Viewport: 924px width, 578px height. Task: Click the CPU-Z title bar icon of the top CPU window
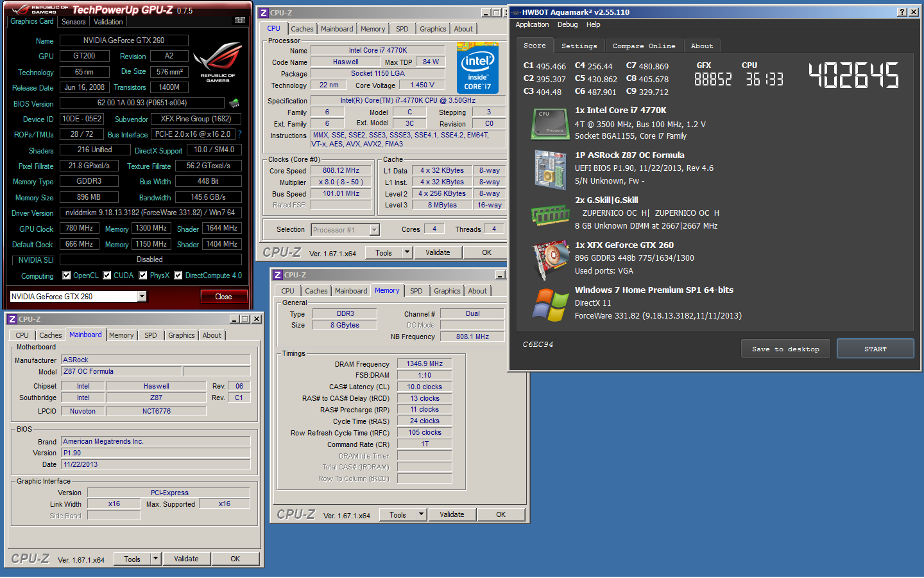[264, 13]
